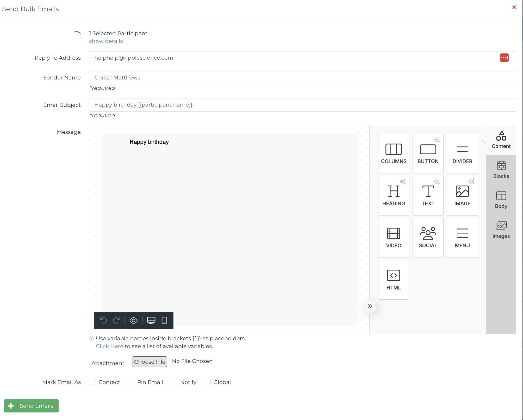Switch to mobile preview icon
The height and width of the screenshot is (420, 523).
(164, 320)
